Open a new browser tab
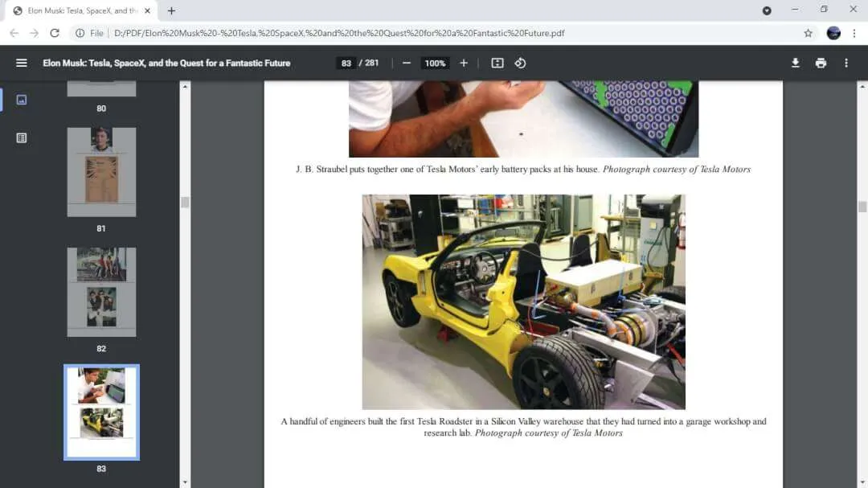This screenshot has height=488, width=868. tap(172, 10)
